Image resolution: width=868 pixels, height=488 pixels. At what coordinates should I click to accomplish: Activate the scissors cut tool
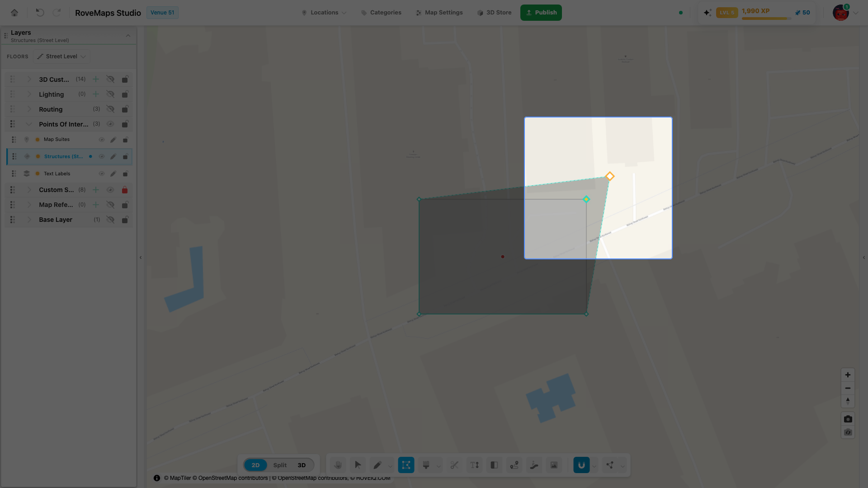(454, 465)
